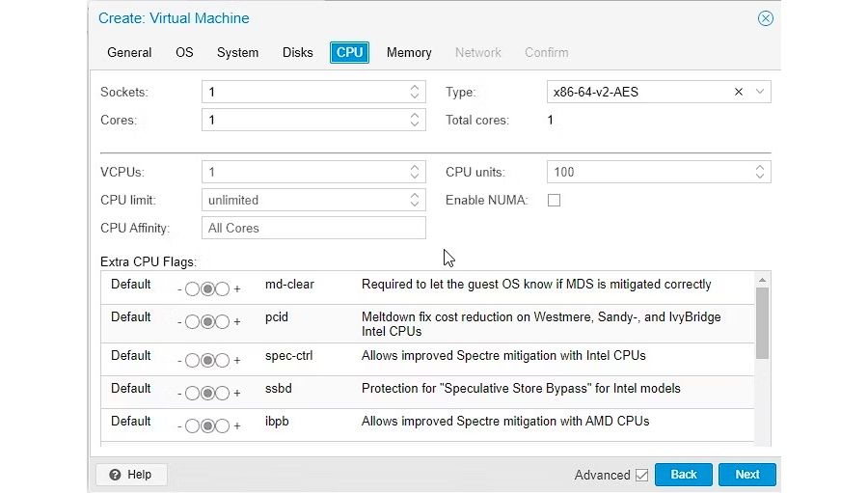868x493 pixels.
Task: Clear the CPU Type field selection
Action: [739, 93]
